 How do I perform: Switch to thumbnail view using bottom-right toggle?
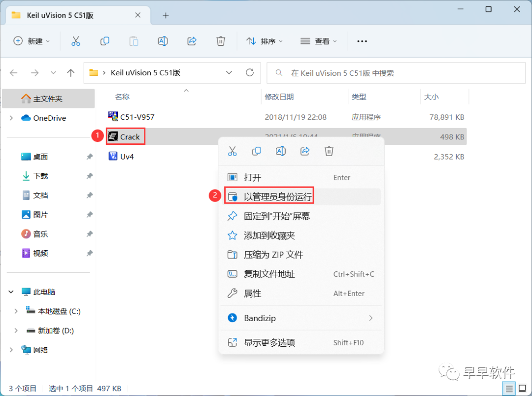(x=522, y=388)
